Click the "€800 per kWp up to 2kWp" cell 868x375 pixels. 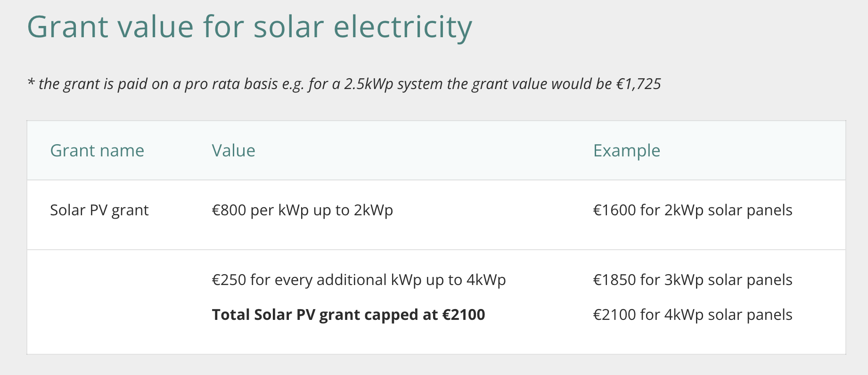point(302,210)
